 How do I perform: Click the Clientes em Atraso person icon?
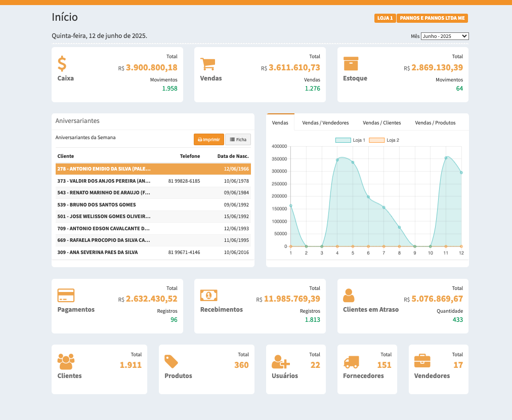(349, 295)
